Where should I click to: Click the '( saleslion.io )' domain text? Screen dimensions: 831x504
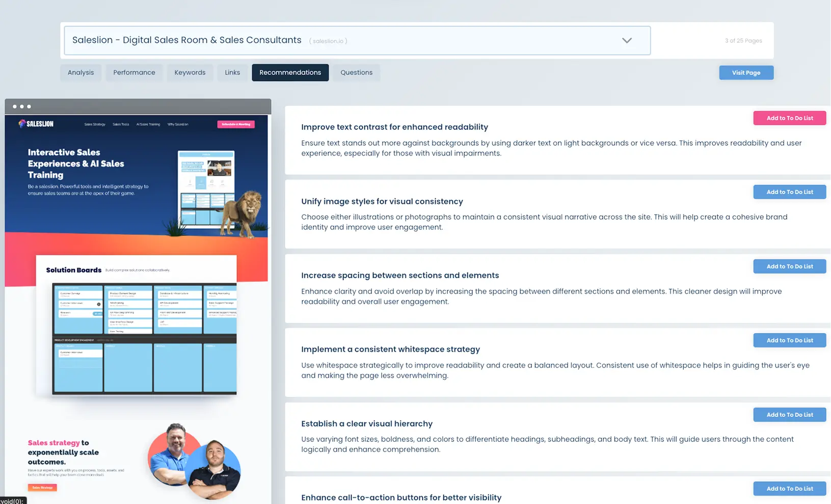pos(328,41)
